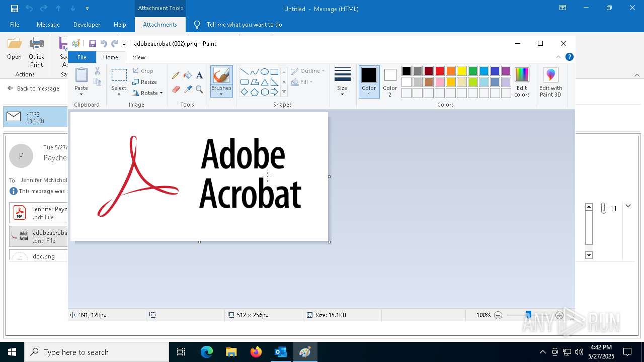The image size is (644, 362).
Task: Select the Eraser tool in Paint
Action: (176, 89)
